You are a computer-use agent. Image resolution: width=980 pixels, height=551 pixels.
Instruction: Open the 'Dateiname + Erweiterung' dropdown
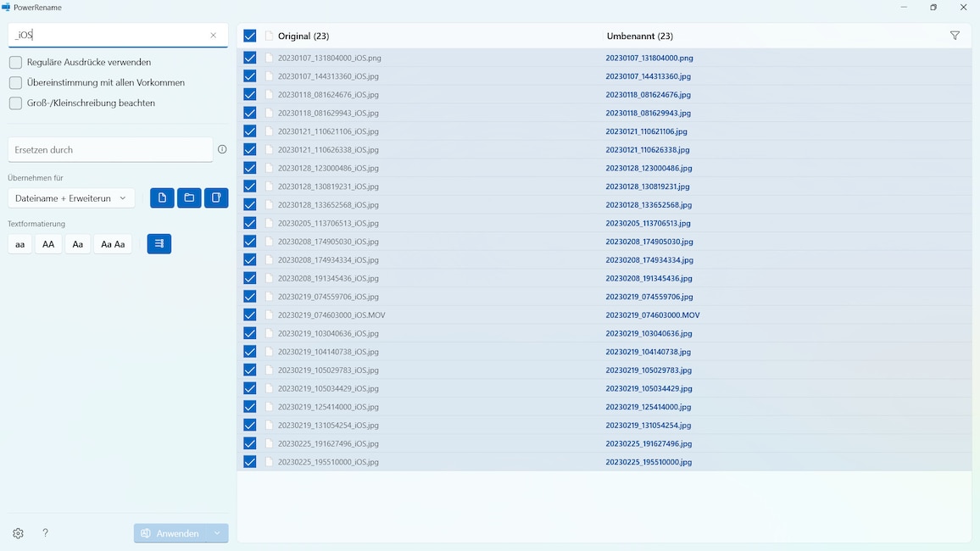point(70,198)
